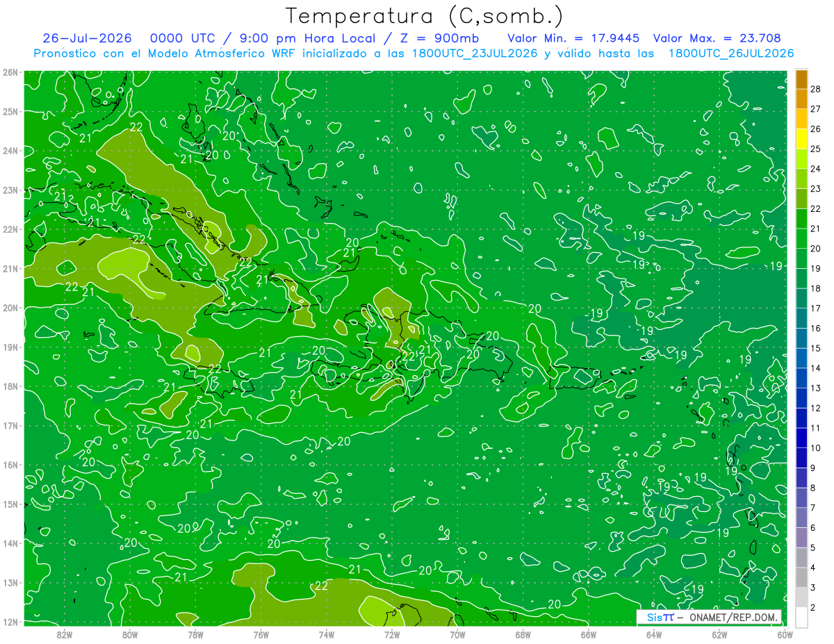
Task: Click the "62W" longitude axis label
Action: 719,634
